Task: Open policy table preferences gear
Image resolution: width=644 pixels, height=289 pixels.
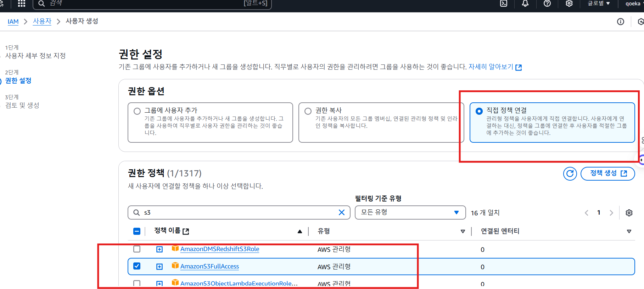Action: point(629,213)
